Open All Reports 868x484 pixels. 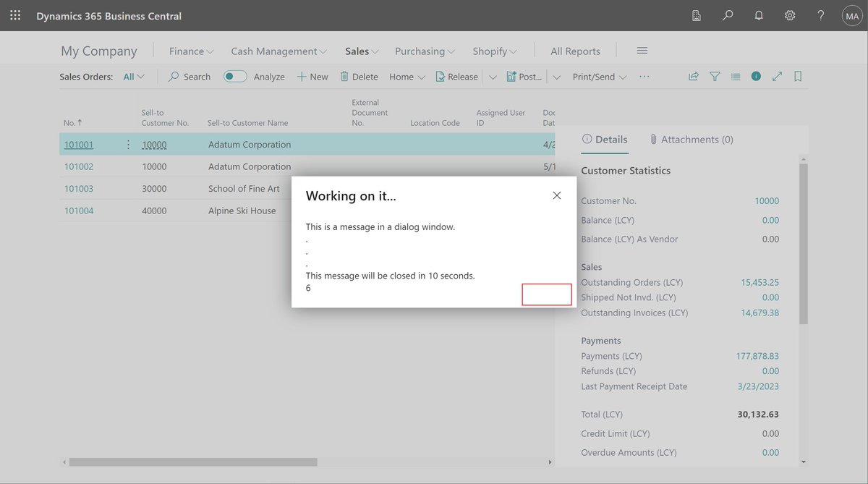576,51
